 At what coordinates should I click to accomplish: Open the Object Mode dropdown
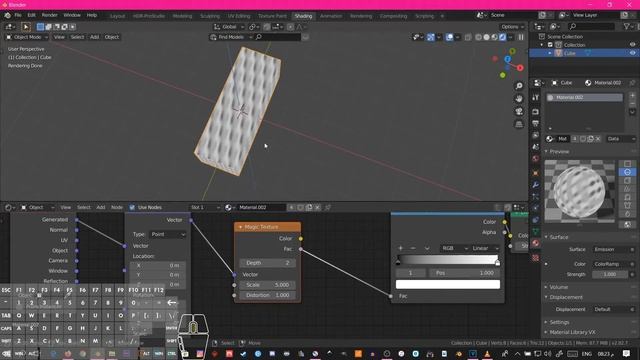tap(27, 37)
